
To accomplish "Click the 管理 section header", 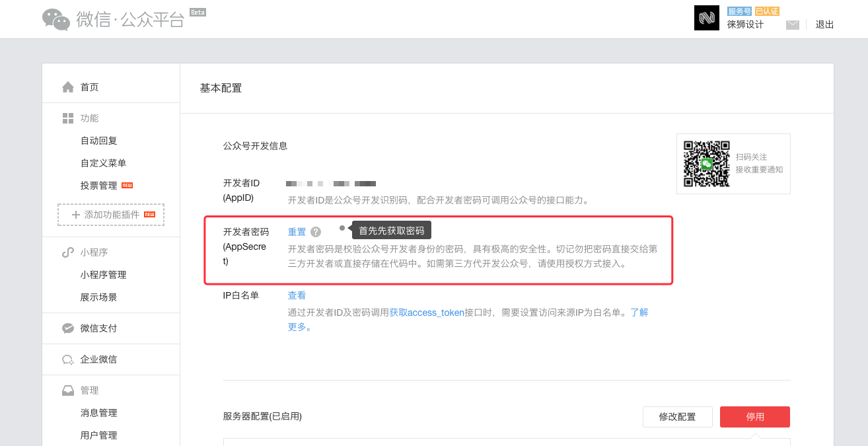I will point(90,390).
